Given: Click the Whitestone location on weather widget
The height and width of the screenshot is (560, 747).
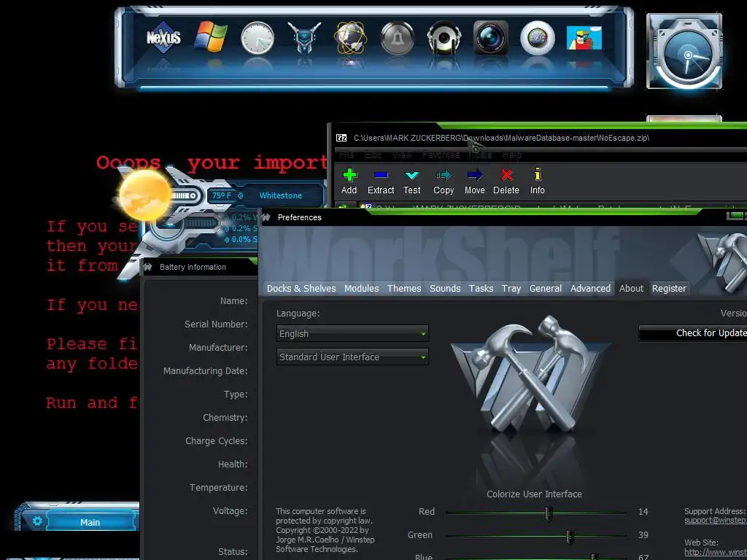Looking at the screenshot, I should (x=281, y=195).
